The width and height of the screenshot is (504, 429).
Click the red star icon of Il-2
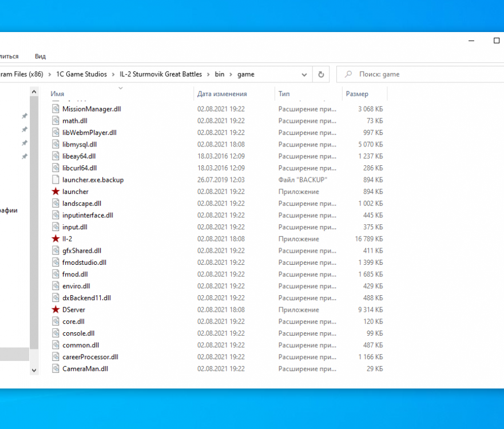coord(55,239)
